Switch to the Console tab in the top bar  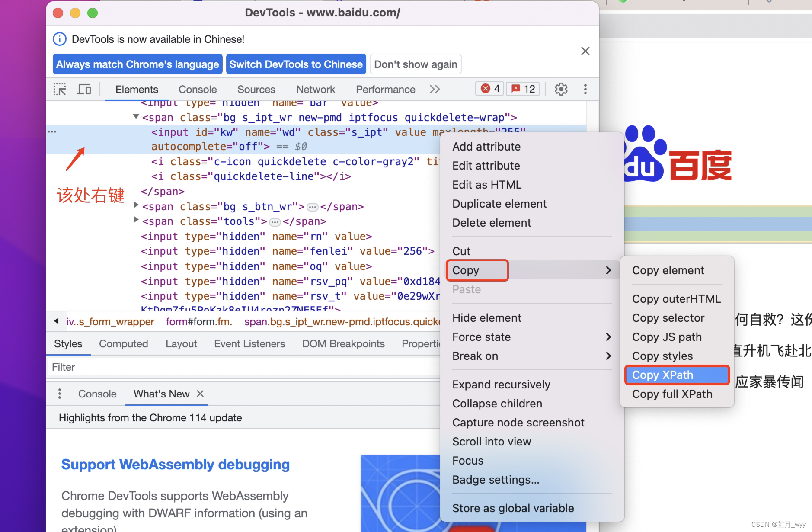[x=198, y=90]
